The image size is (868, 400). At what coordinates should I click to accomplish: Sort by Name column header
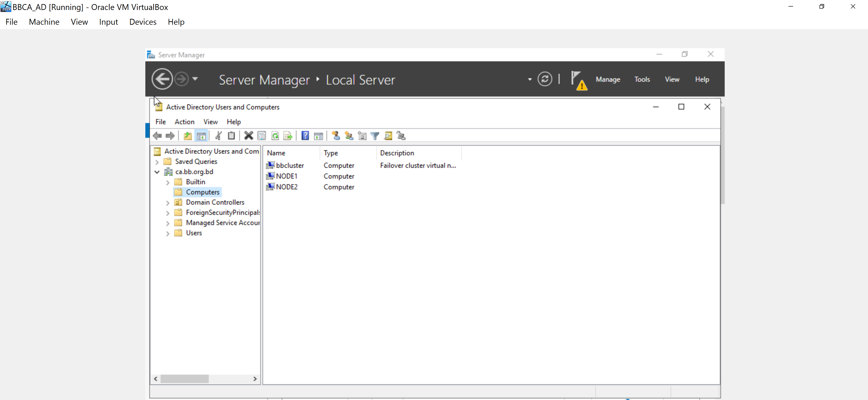coord(292,153)
